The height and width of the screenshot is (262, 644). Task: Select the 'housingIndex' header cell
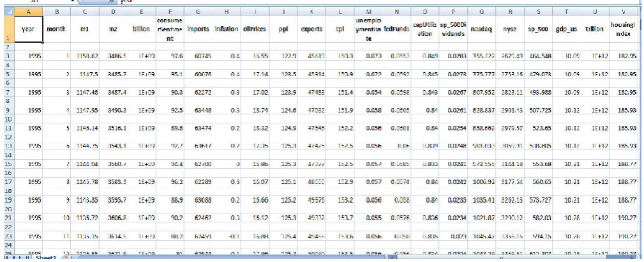[x=624, y=29]
